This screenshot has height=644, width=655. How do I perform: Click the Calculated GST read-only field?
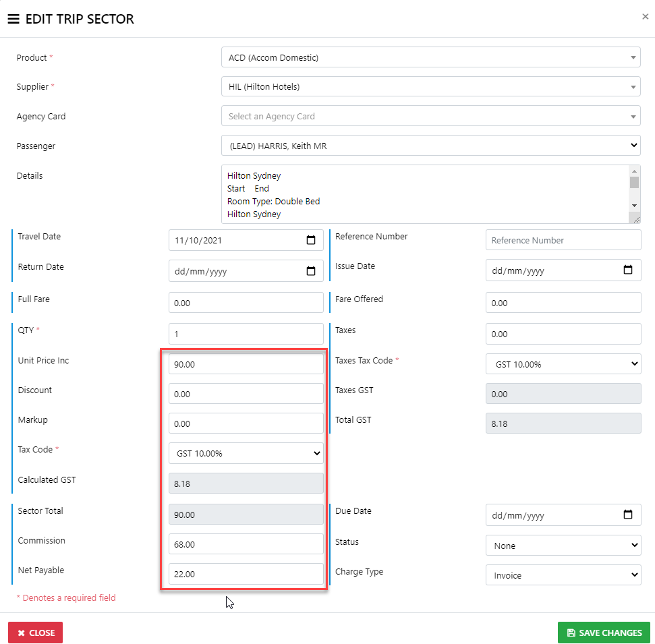[x=246, y=484]
